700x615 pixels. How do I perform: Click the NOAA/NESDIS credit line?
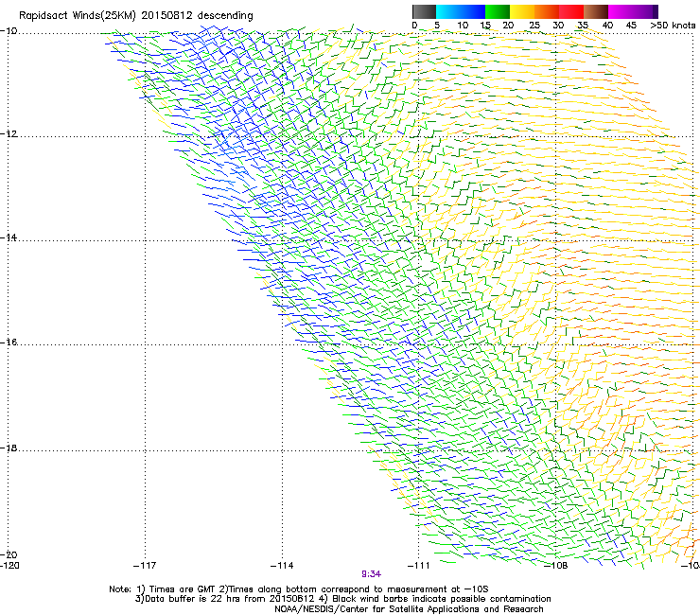click(409, 609)
